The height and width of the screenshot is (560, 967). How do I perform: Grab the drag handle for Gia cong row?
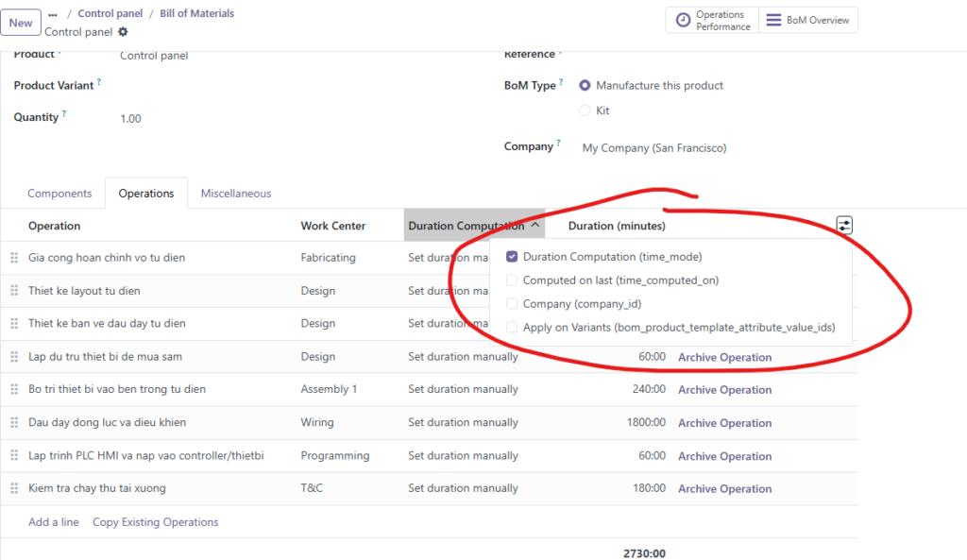point(14,258)
